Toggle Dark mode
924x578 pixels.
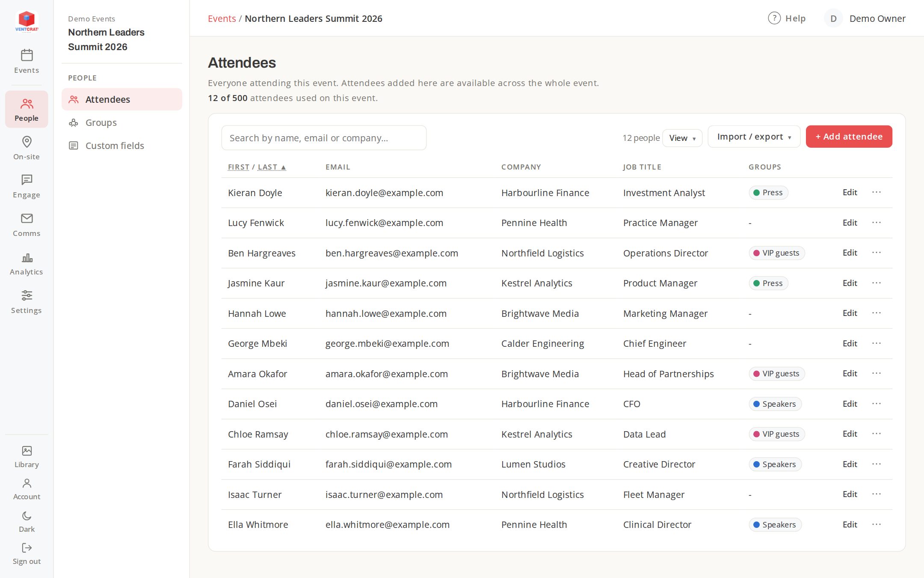pyautogui.click(x=27, y=521)
